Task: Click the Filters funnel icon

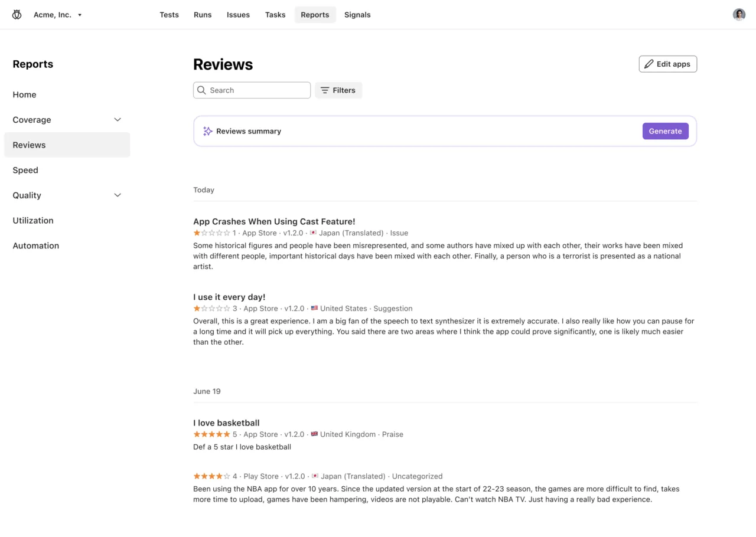Action: [325, 90]
